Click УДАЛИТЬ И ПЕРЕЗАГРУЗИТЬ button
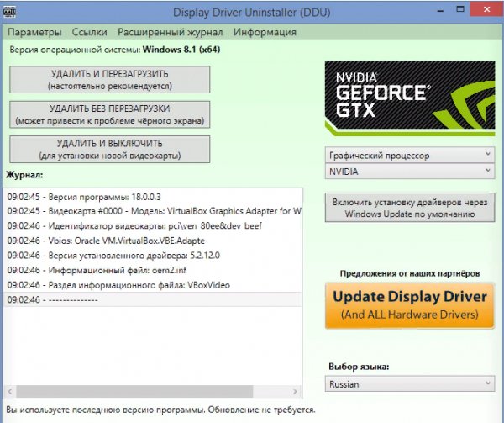 click(x=109, y=79)
